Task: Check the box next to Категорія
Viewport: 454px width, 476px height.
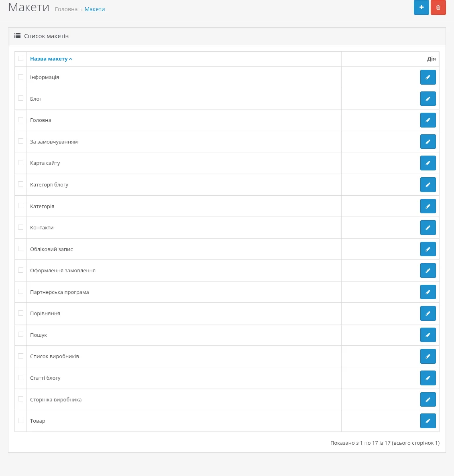Action: [20, 205]
